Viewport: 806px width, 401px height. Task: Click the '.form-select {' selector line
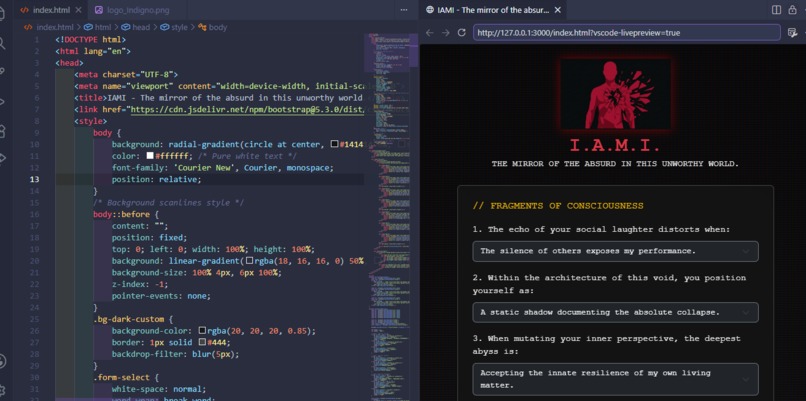point(126,377)
